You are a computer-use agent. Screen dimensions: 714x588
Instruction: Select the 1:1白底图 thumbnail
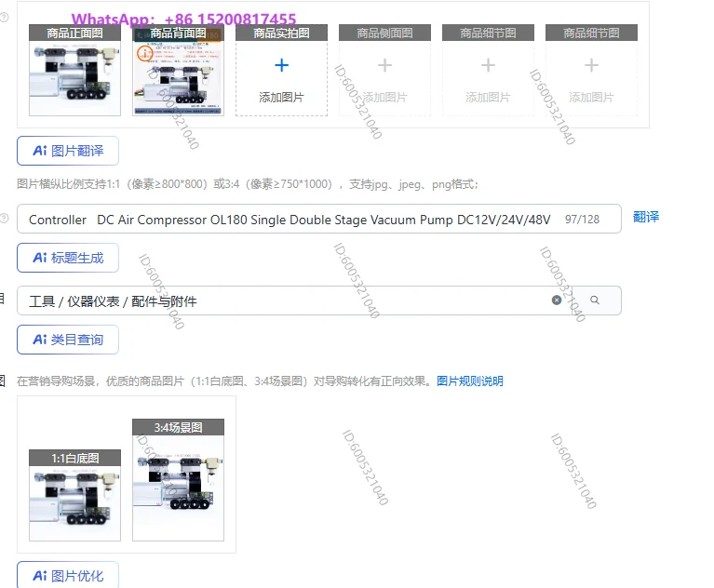[74, 496]
